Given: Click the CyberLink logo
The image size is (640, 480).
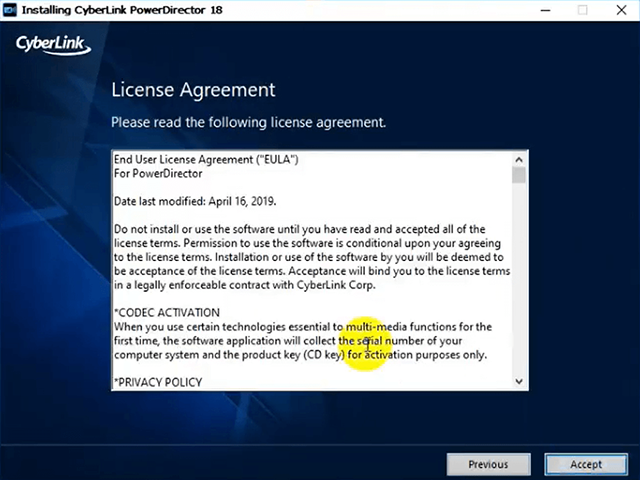Looking at the screenshot, I should pyautogui.click(x=53, y=44).
